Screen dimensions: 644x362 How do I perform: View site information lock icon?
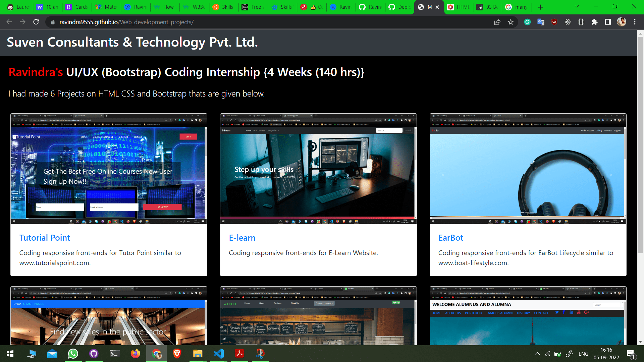[x=52, y=22]
